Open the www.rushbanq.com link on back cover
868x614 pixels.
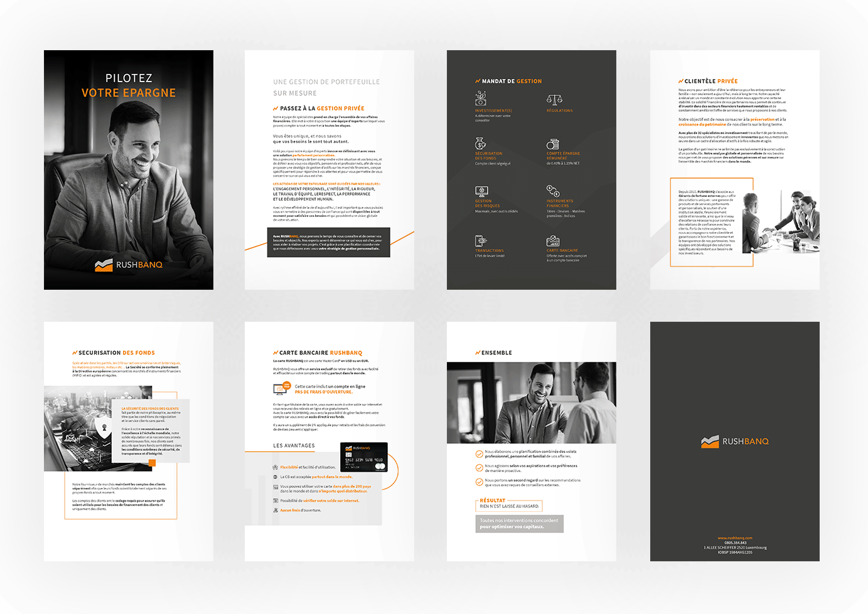tap(735, 537)
